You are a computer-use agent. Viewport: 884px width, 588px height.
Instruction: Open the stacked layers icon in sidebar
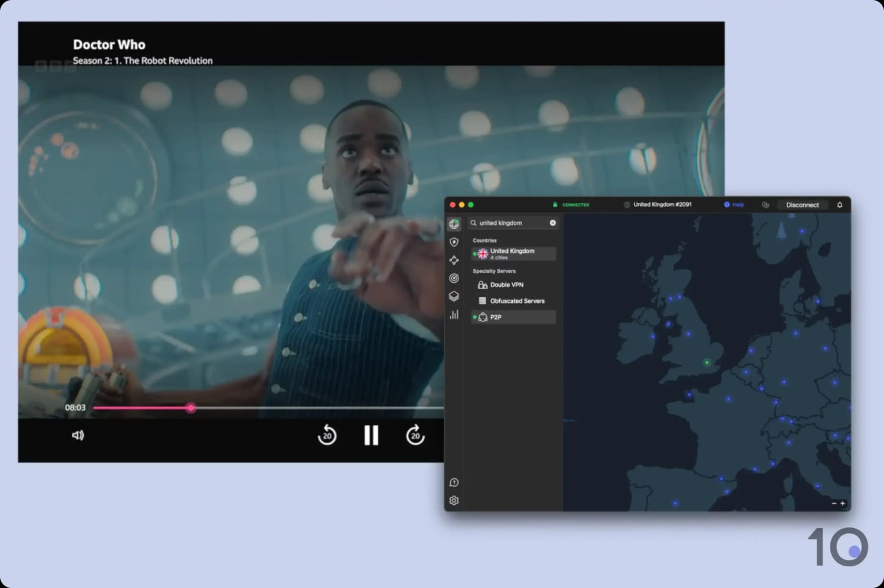point(454,296)
